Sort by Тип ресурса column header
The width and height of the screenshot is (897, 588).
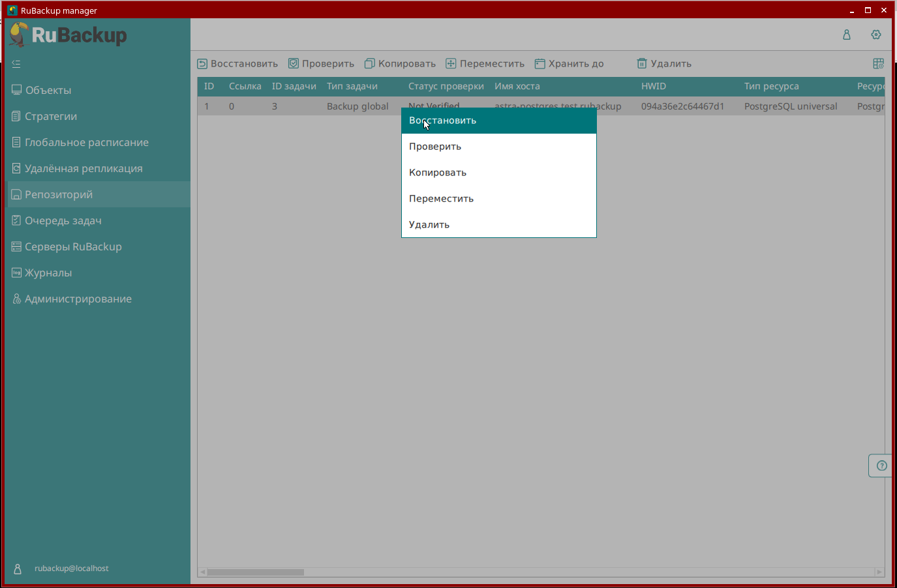point(771,86)
